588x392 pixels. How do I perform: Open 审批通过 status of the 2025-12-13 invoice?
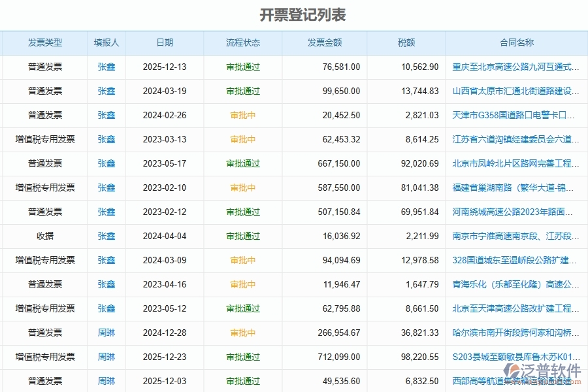tap(242, 67)
